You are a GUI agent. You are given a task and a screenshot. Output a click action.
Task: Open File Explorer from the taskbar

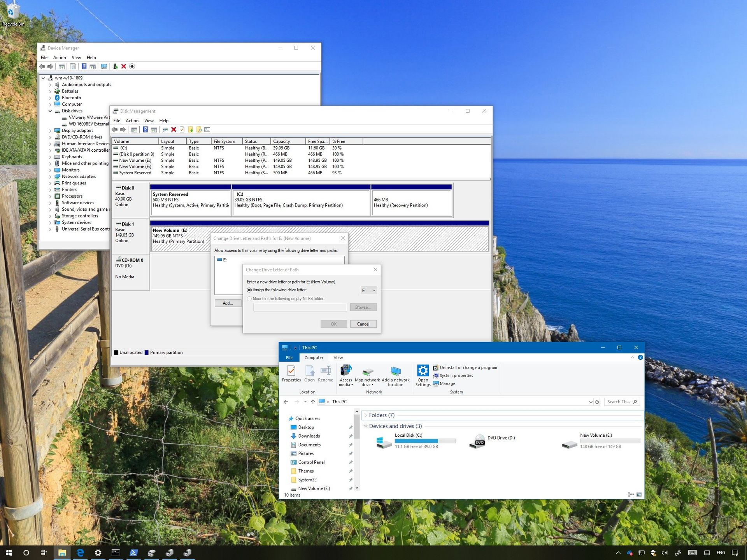62,552
